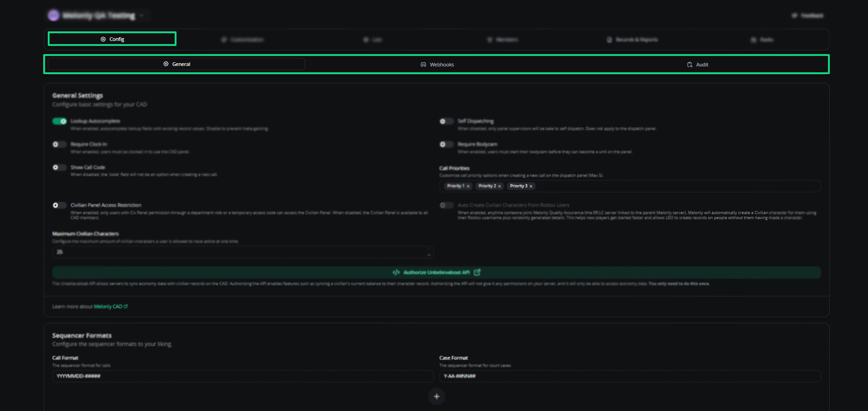The width and height of the screenshot is (868, 411).
Task: Select the Config tab
Action: (x=112, y=39)
